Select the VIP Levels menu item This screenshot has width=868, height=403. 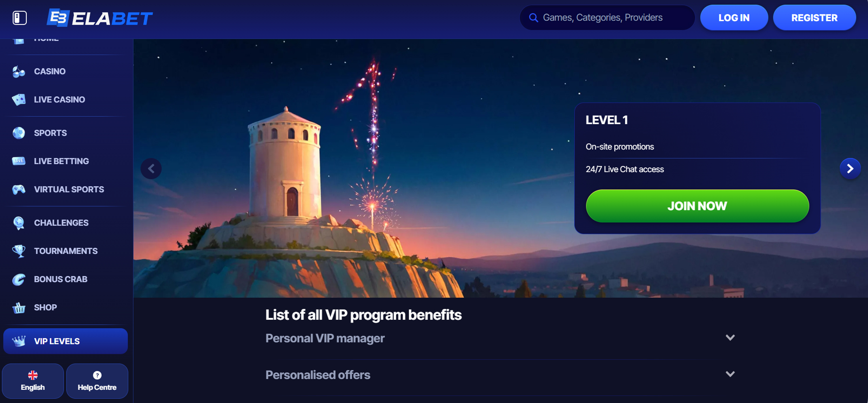65,341
